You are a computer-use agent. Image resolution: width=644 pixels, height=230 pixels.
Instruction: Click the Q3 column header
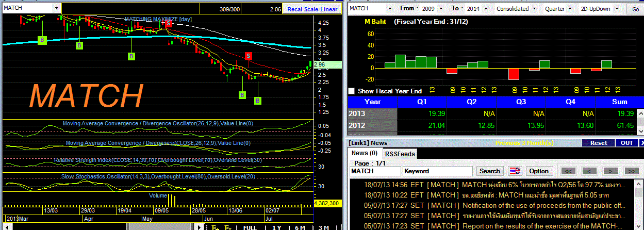coord(521,102)
